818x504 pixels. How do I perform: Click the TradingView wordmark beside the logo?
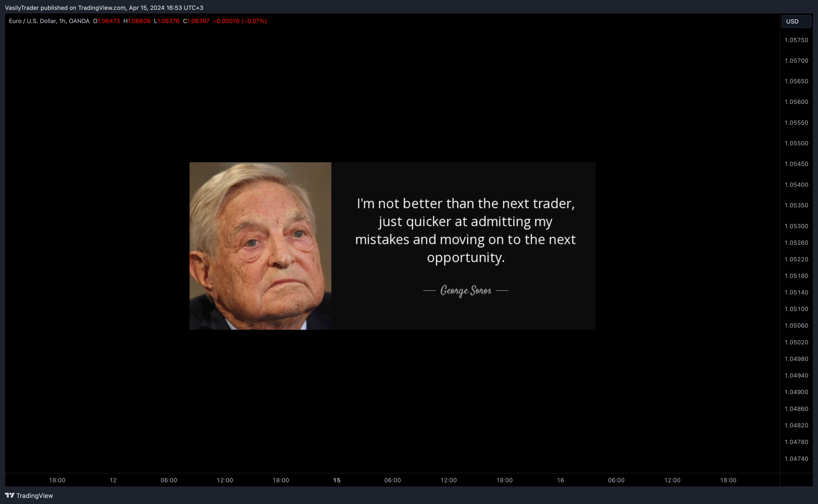[35, 496]
